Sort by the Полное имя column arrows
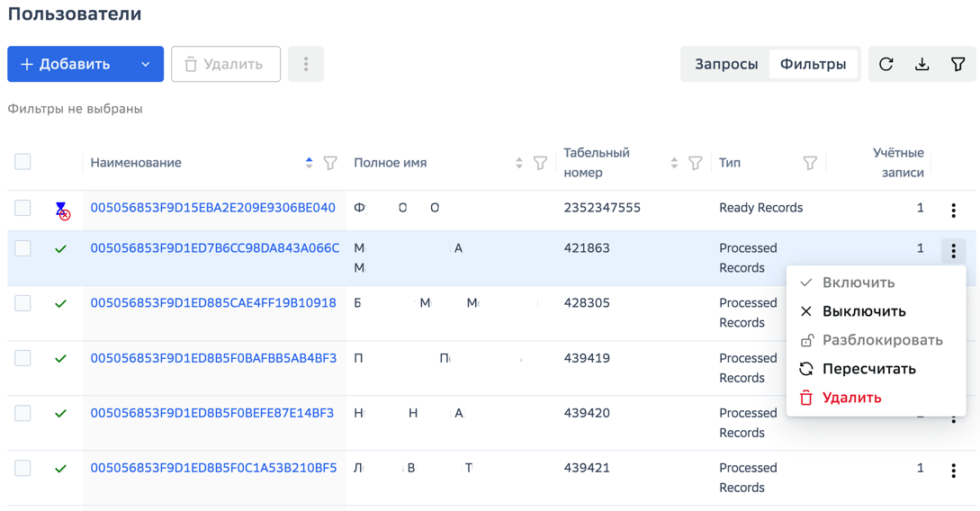 [x=518, y=163]
